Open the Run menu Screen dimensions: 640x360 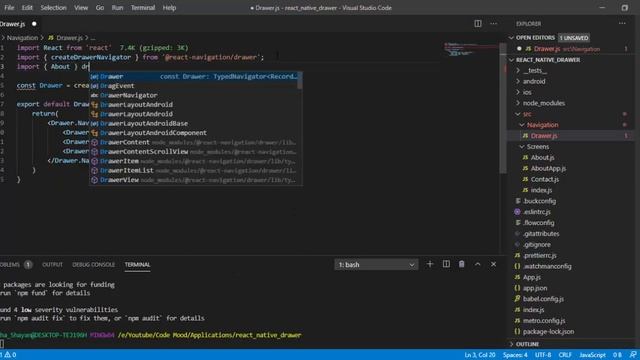117,8
